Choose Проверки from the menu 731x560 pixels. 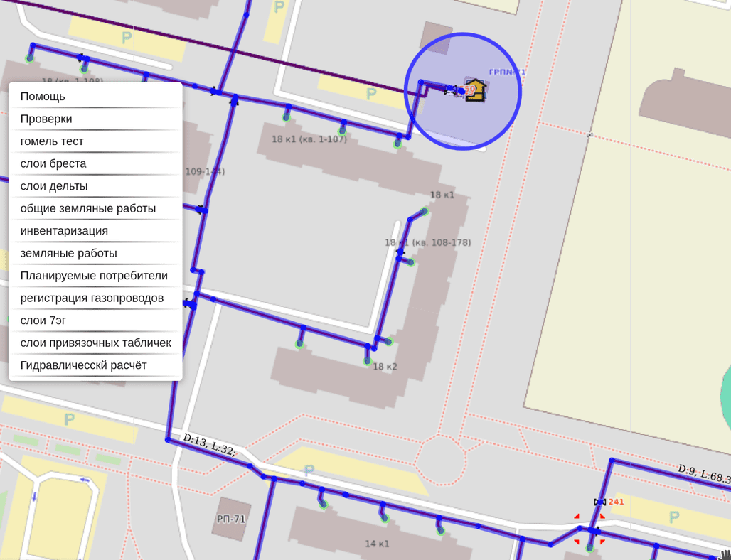[46, 119]
